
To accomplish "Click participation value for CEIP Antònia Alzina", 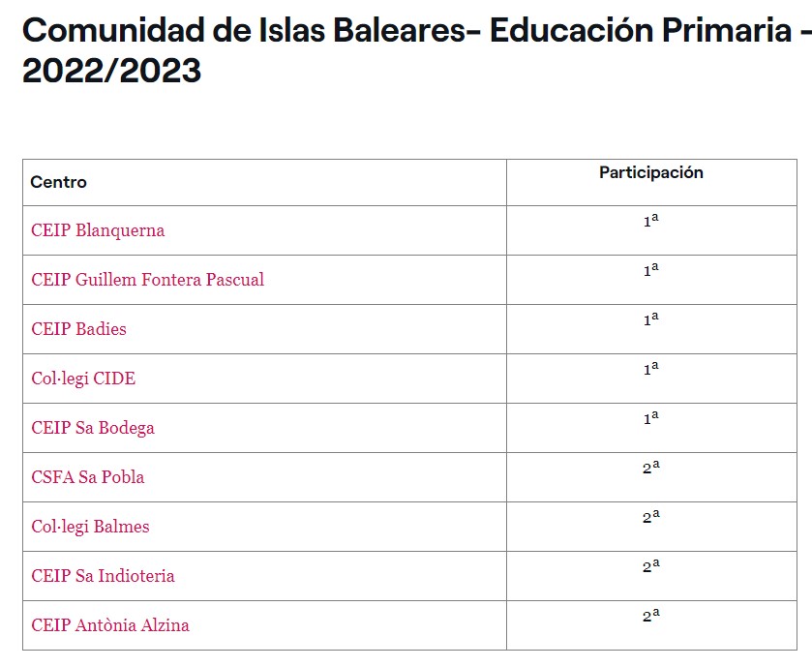I will 651,616.
